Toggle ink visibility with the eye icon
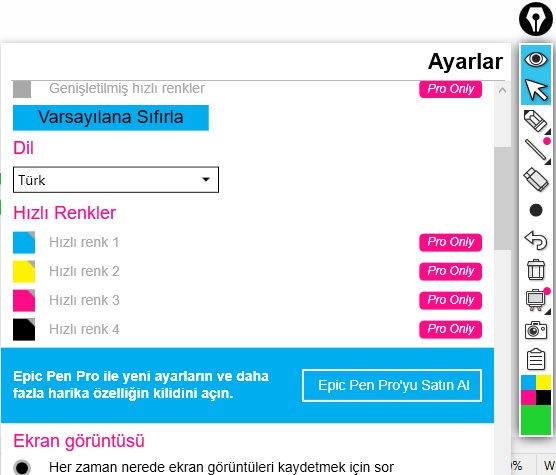 coord(536,59)
